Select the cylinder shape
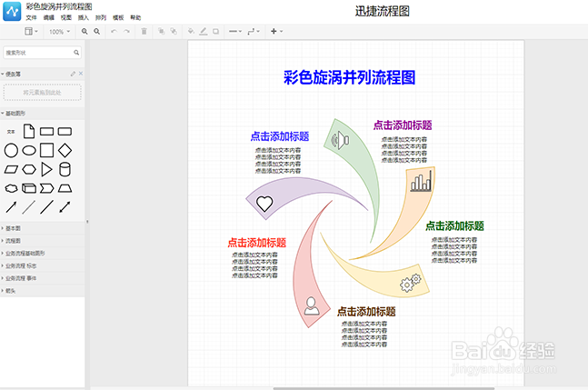 coord(65,169)
